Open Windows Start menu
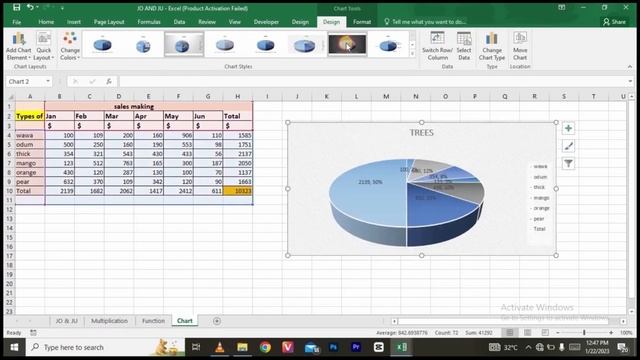Screen dimensions: 640x360 click(14, 347)
